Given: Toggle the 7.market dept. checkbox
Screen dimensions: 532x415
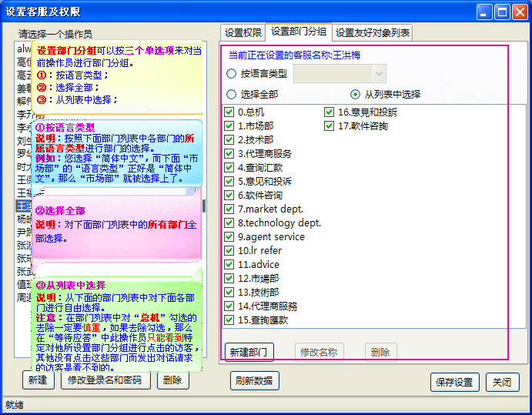Looking at the screenshot, I should 229,209.
